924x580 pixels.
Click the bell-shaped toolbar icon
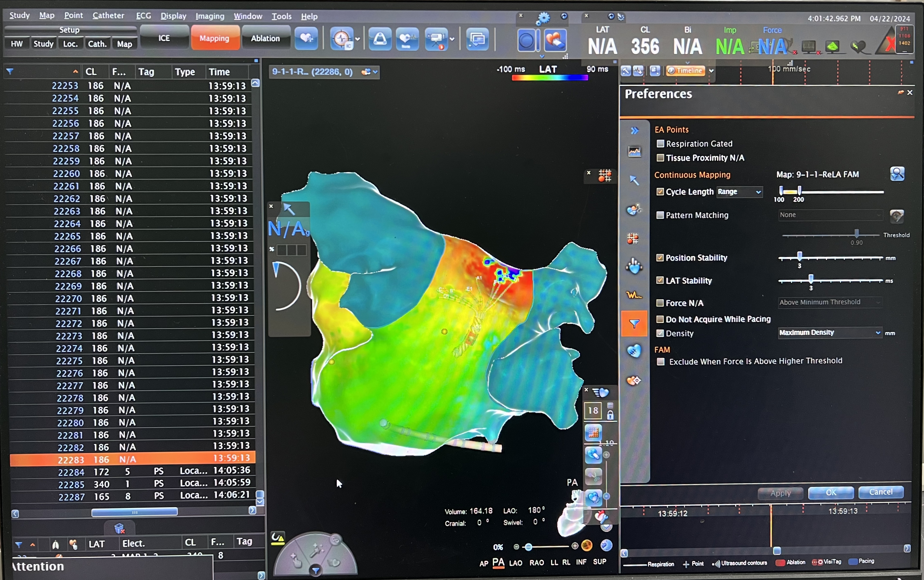[x=380, y=39]
